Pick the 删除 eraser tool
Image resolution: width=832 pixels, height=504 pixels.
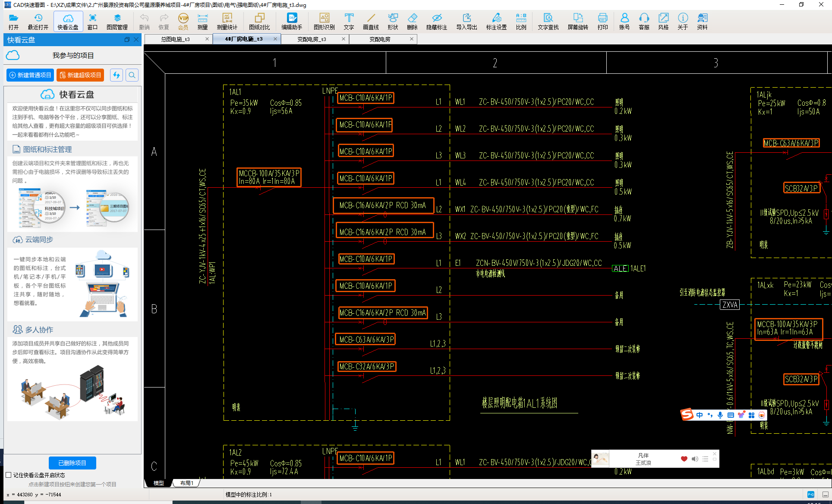412,21
